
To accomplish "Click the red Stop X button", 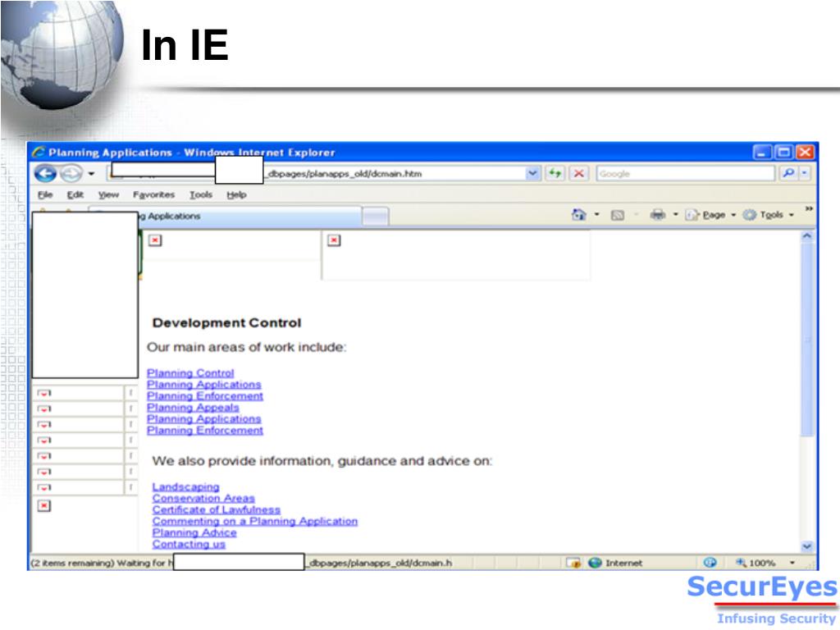I will 578,174.
